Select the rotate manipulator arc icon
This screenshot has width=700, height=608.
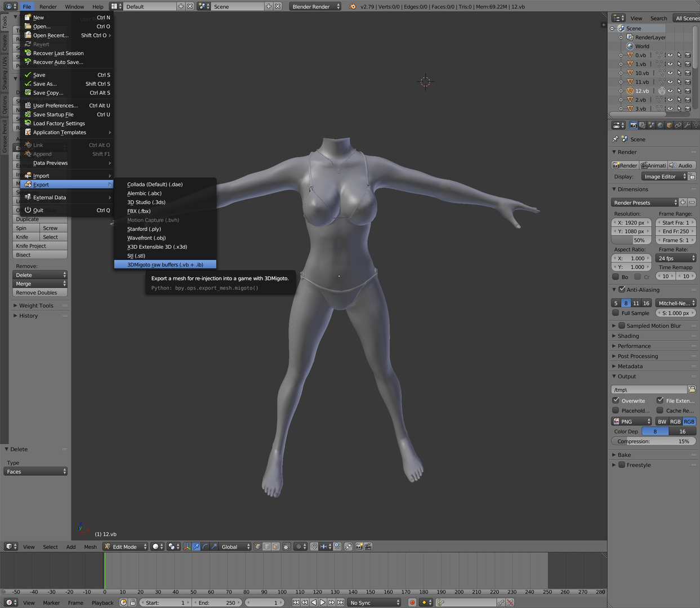205,547
